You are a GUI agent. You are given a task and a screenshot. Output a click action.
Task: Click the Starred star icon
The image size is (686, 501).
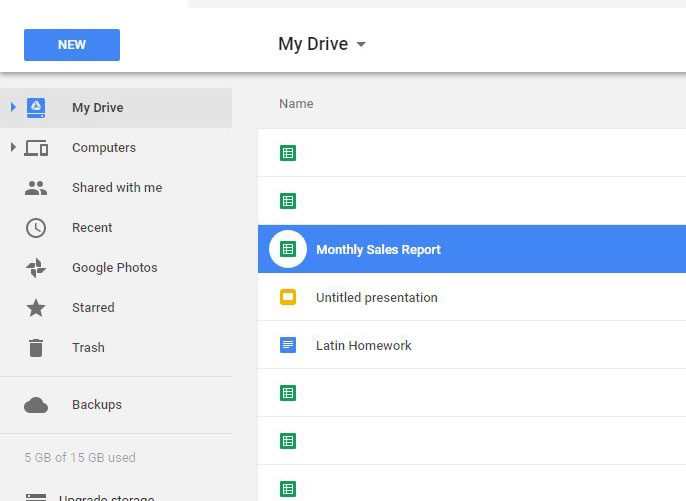[36, 308]
